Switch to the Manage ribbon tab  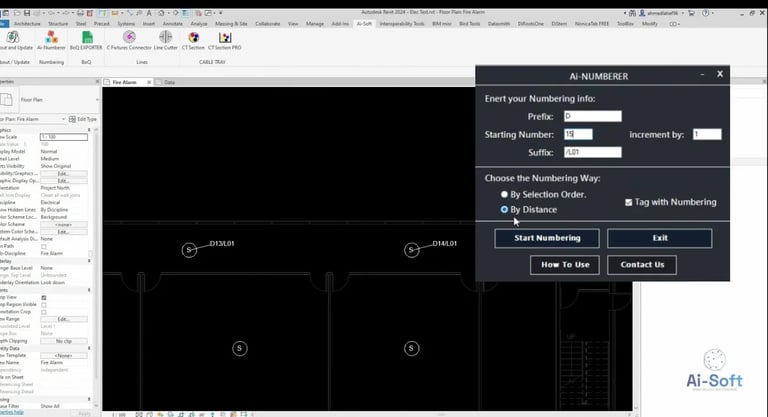point(314,24)
